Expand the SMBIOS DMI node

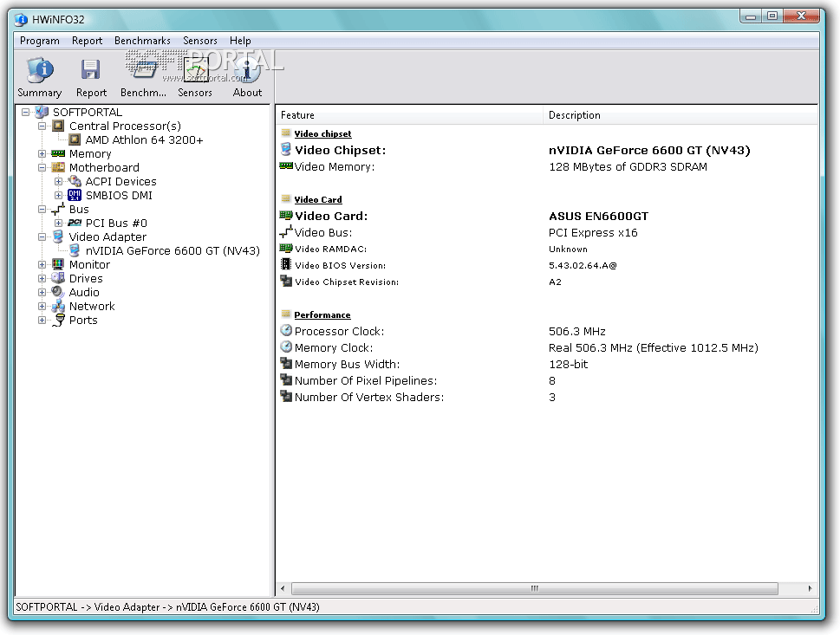point(58,196)
